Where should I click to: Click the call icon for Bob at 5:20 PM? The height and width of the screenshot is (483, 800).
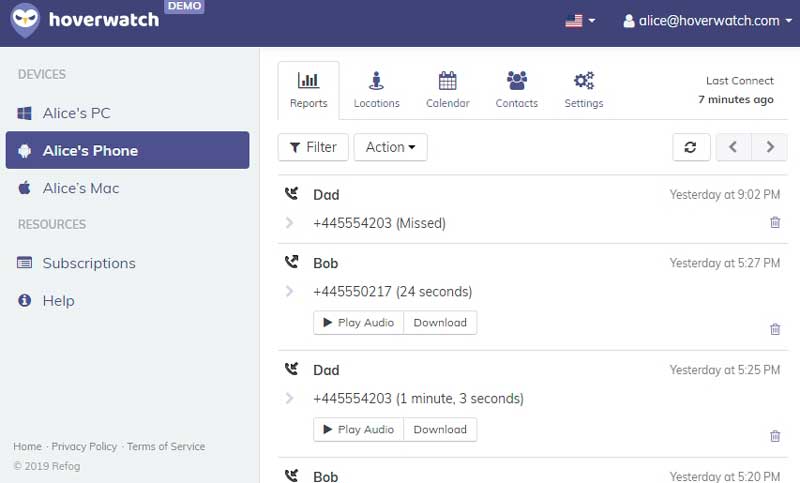tap(291, 476)
